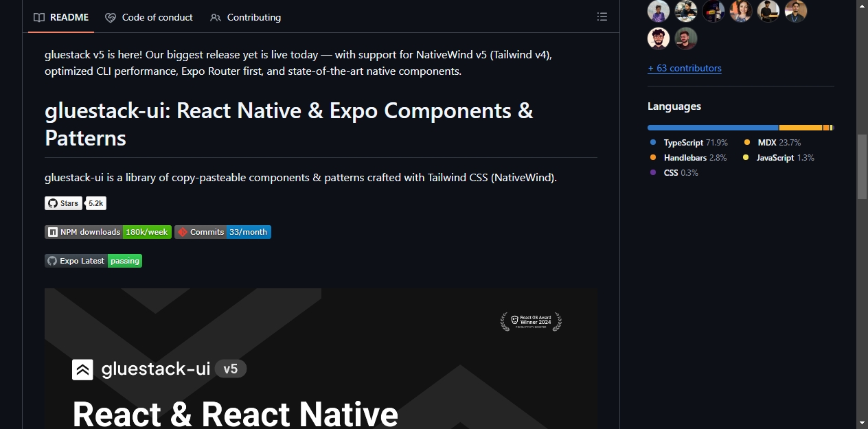This screenshot has height=429, width=868.
Task: Click the blue TypeScript legend dot
Action: pos(653,143)
